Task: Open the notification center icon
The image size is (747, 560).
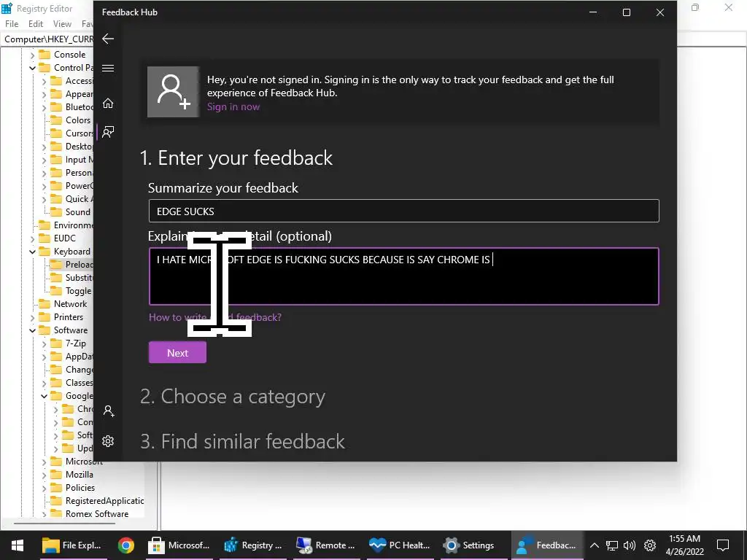Action: pyautogui.click(x=723, y=545)
